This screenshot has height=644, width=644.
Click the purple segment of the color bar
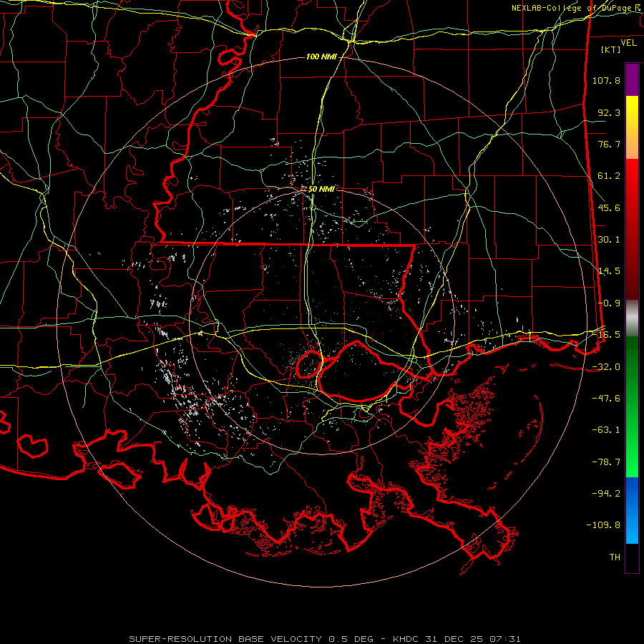pyautogui.click(x=632, y=79)
